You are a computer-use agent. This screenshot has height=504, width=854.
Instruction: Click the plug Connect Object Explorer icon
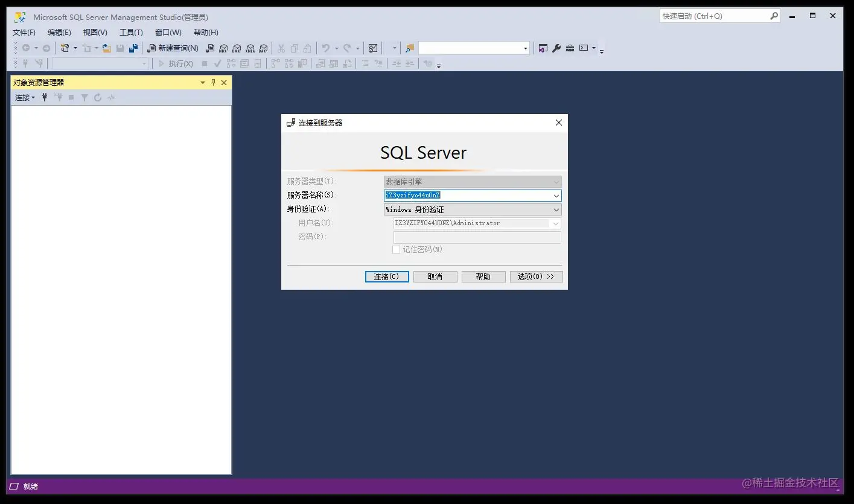tap(45, 97)
